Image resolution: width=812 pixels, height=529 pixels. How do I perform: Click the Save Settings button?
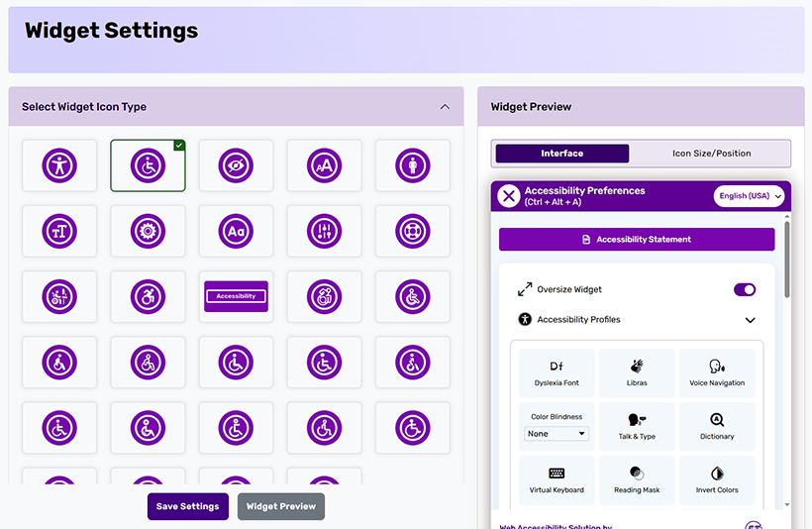click(188, 506)
